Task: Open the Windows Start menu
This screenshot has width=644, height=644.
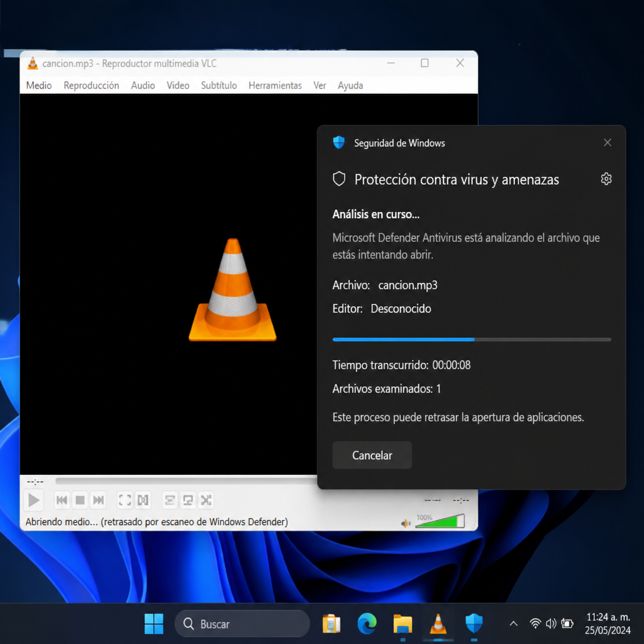Action: 154,624
